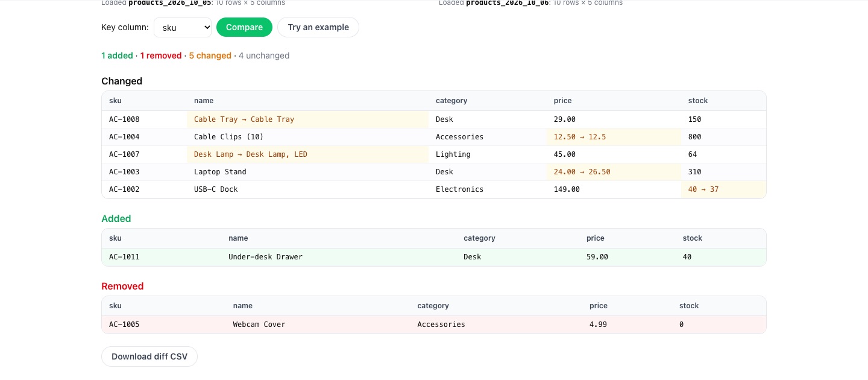This screenshot has width=868, height=380.
Task: Click the red Removed section heading
Action: 122,287
